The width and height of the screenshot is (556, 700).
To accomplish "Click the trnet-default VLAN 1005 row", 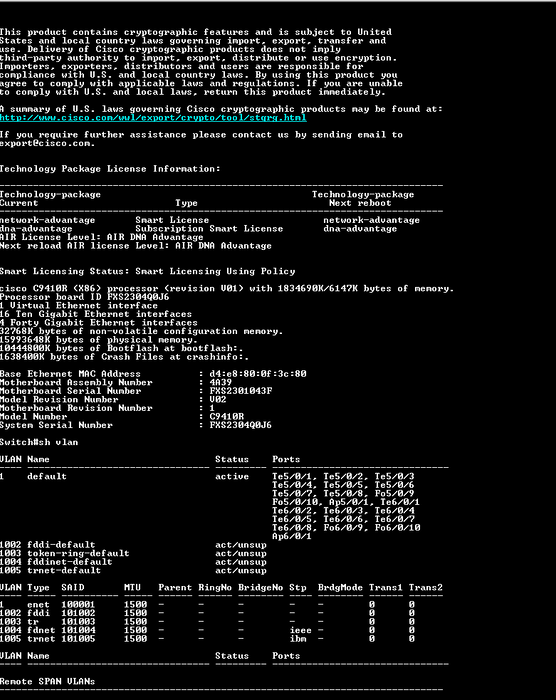I will click(x=133, y=571).
